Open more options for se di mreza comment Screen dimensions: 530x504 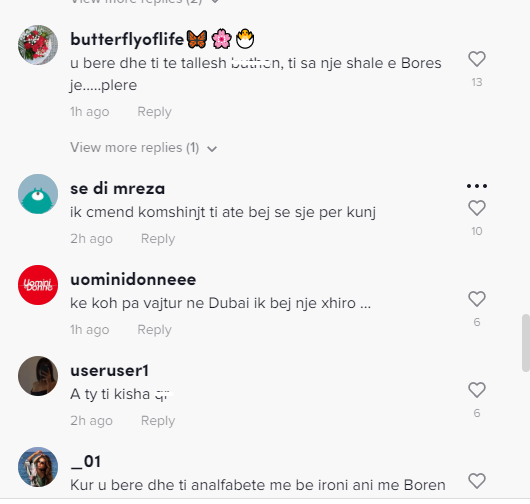(x=477, y=186)
